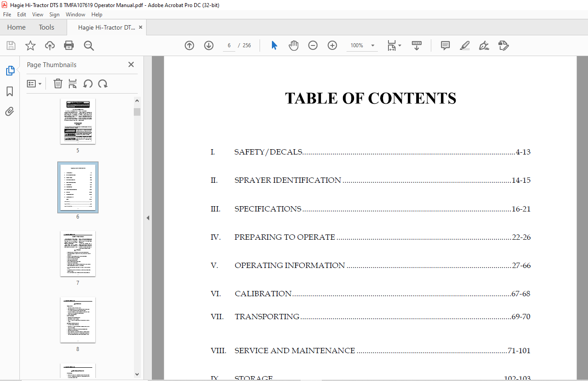
Task: Click the Print icon
Action: [69, 45]
